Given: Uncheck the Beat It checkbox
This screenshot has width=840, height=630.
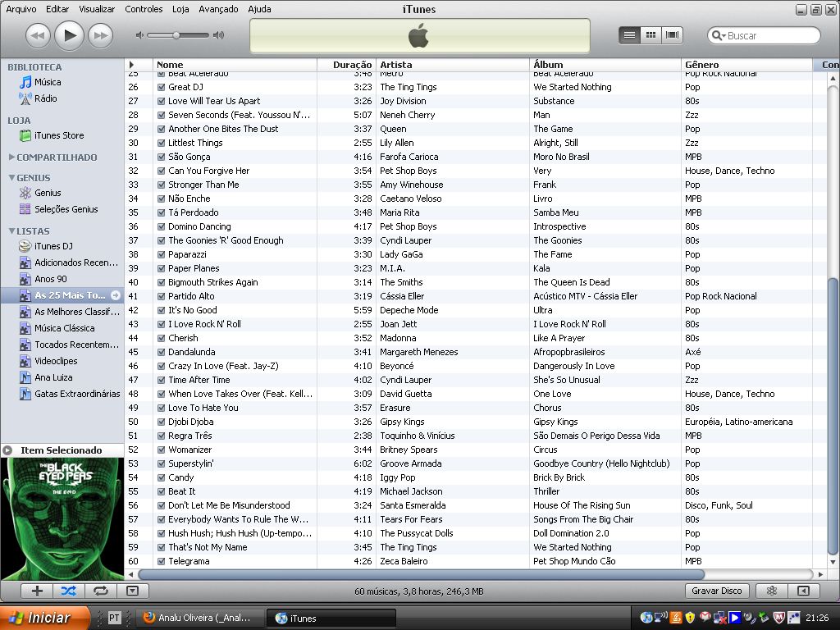Looking at the screenshot, I should 161,491.
